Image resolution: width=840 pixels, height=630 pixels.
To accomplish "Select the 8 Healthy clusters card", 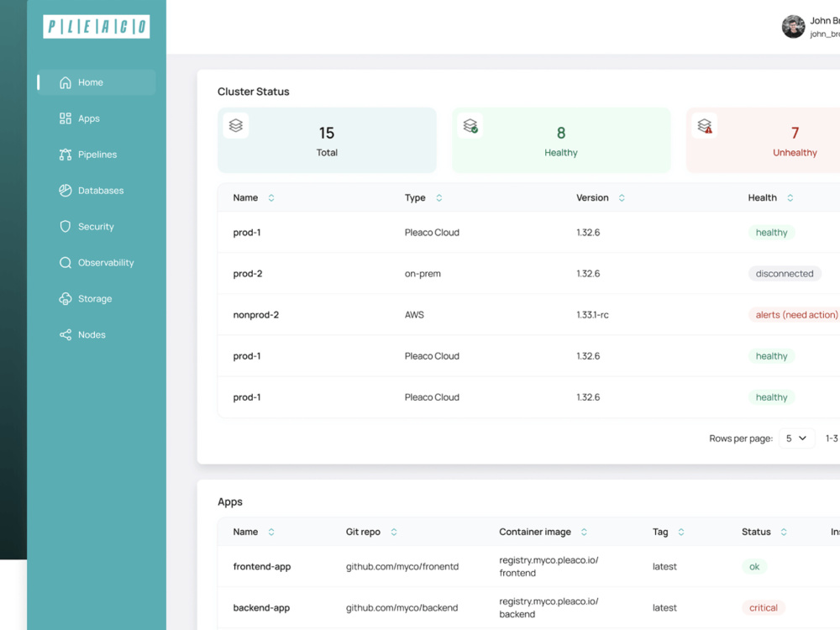I will (561, 140).
